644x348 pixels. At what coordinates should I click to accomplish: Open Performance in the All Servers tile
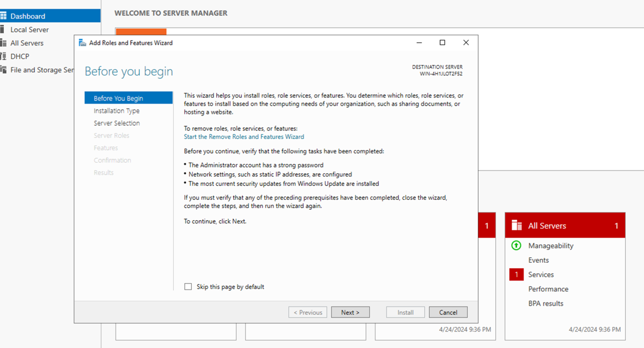click(x=548, y=289)
